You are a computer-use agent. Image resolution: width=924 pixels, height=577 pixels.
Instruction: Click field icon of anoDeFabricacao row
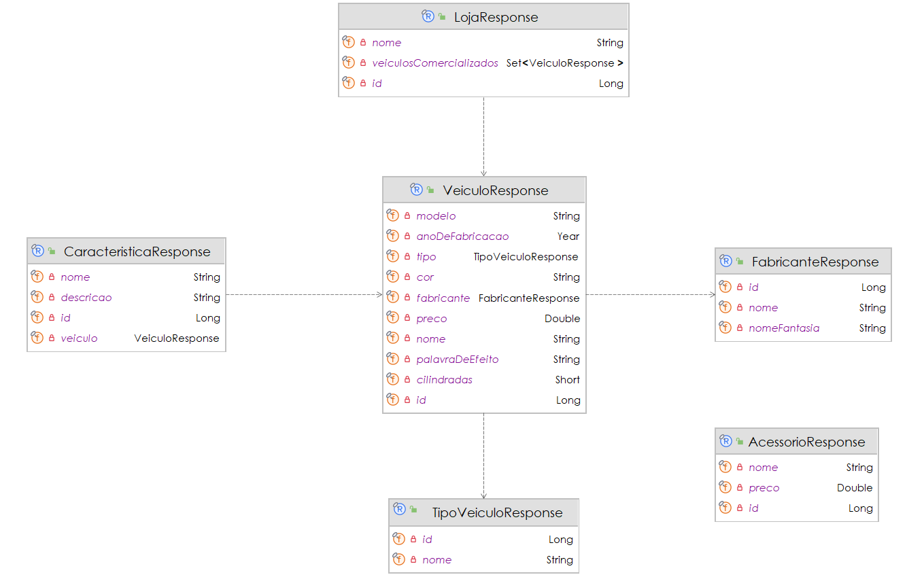click(x=392, y=235)
